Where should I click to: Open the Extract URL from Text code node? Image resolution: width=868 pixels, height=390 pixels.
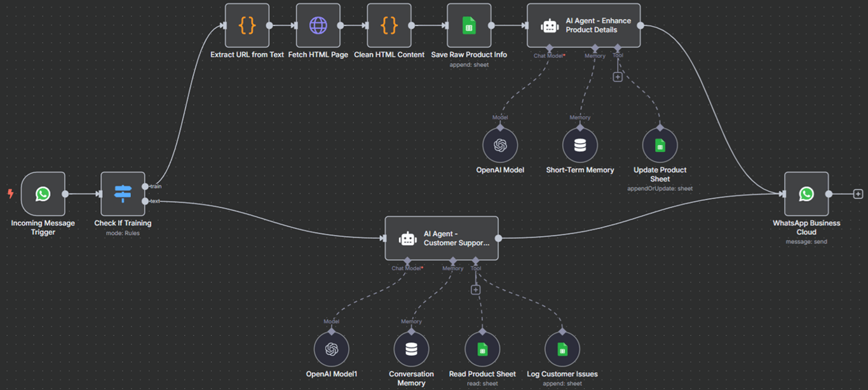tap(247, 25)
